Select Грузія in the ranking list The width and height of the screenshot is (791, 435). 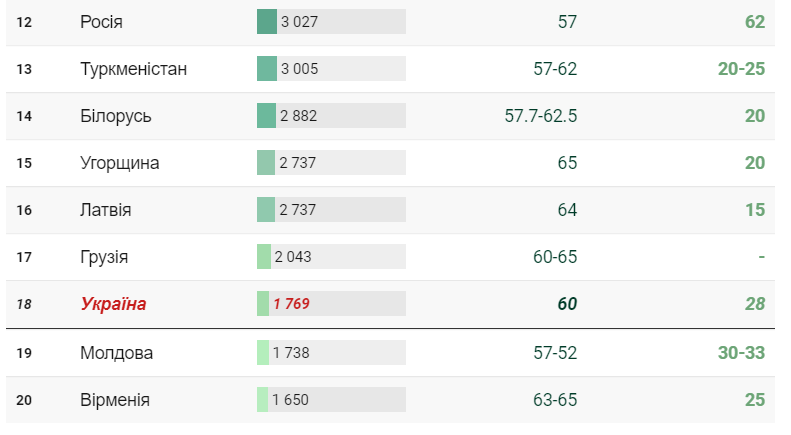104,257
